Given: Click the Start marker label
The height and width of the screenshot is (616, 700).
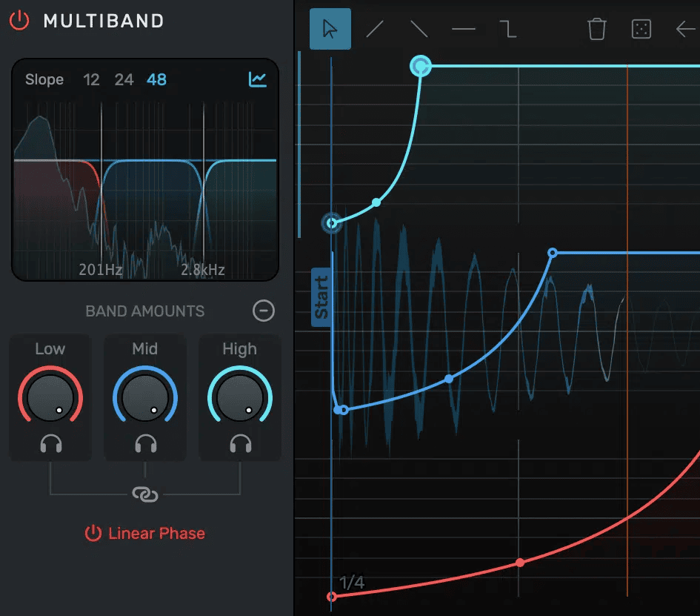Looking at the screenshot, I should click(321, 297).
